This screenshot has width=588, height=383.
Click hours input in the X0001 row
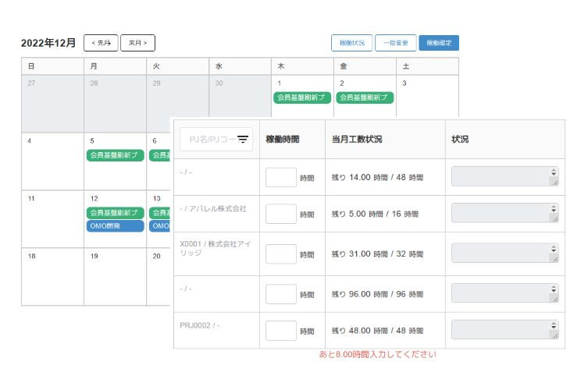pos(281,254)
